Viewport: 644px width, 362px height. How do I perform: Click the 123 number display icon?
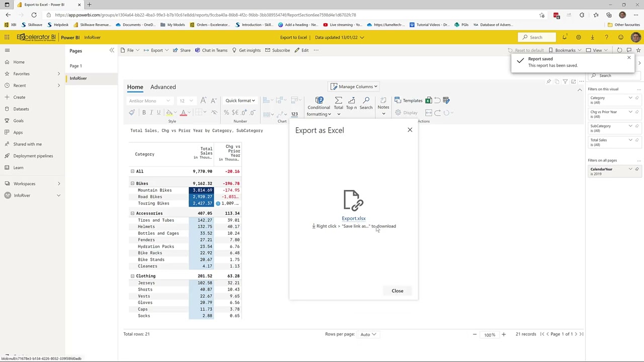point(294,114)
